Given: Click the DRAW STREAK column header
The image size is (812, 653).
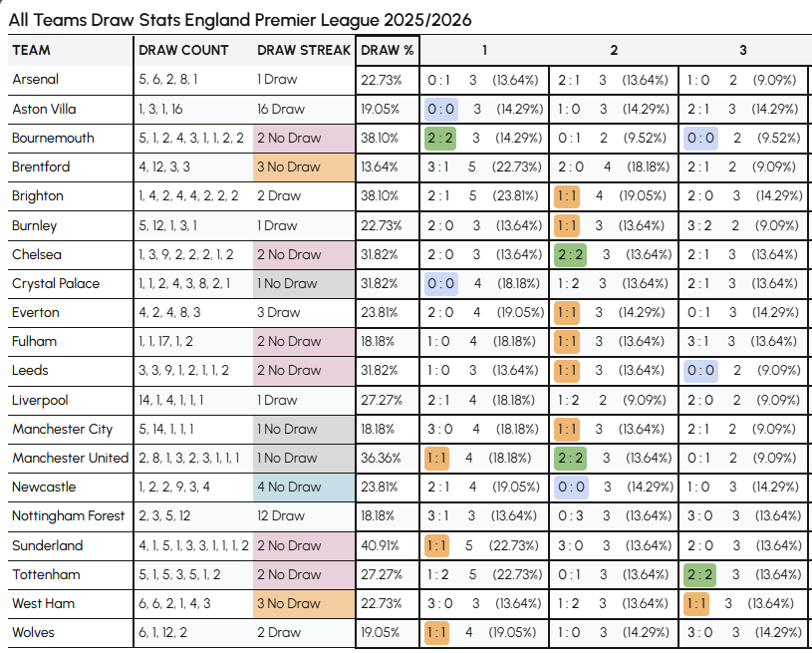Looking at the screenshot, I should 304,50.
